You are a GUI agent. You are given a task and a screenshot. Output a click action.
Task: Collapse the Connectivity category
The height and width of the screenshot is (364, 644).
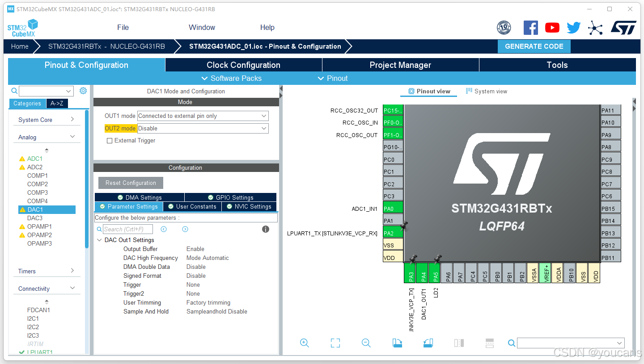pos(46,289)
